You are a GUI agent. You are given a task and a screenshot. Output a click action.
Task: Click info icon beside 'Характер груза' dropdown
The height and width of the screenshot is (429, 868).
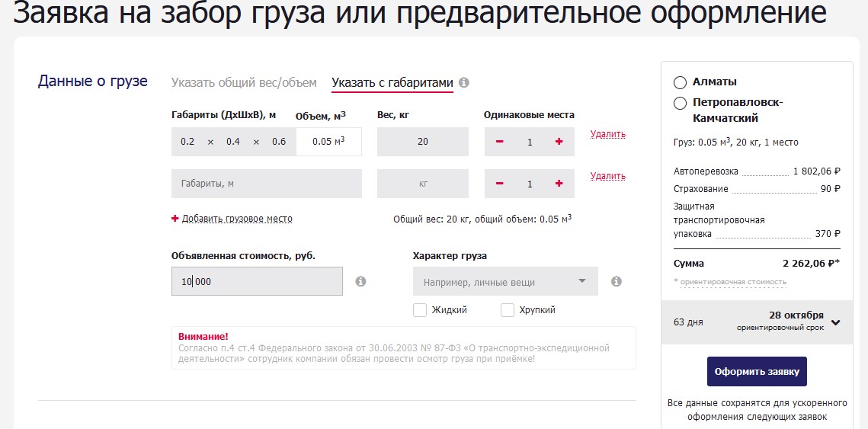click(616, 281)
